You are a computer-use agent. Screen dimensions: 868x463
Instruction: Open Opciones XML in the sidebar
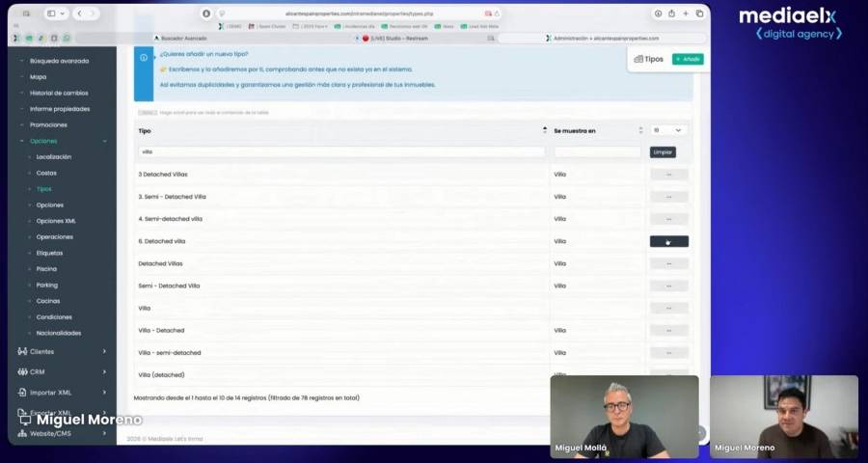pos(56,221)
